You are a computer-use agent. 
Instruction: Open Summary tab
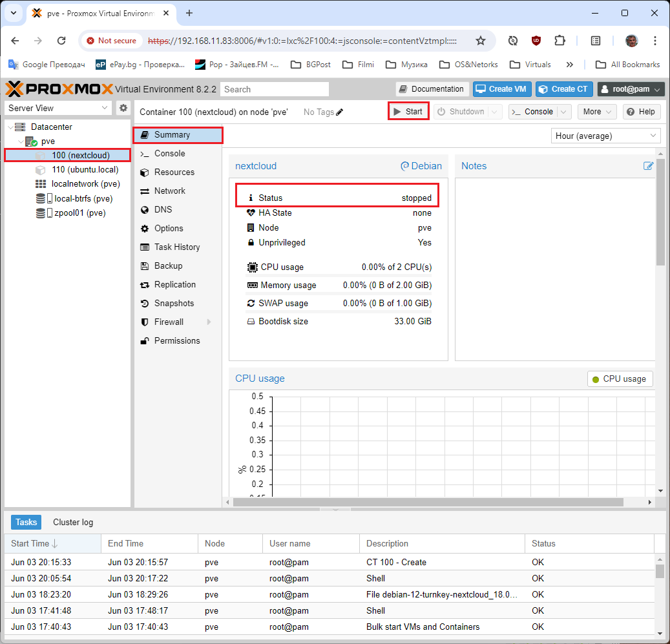coord(178,135)
